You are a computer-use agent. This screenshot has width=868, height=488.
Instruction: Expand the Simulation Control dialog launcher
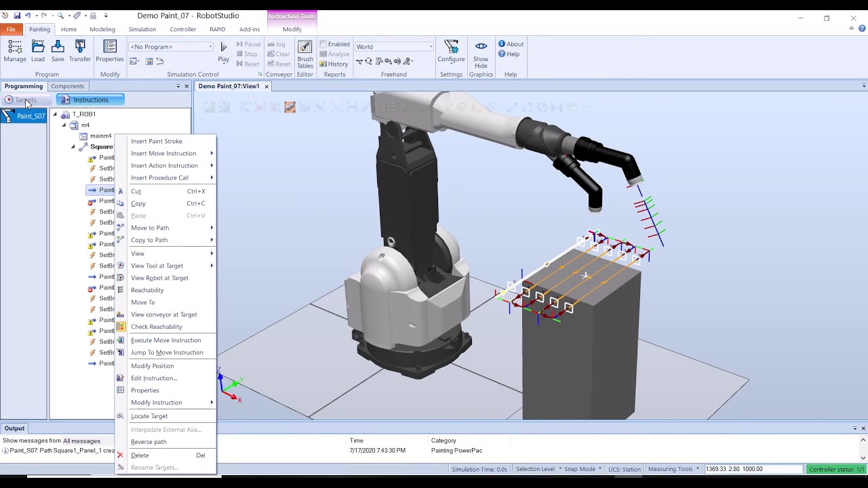[260, 75]
